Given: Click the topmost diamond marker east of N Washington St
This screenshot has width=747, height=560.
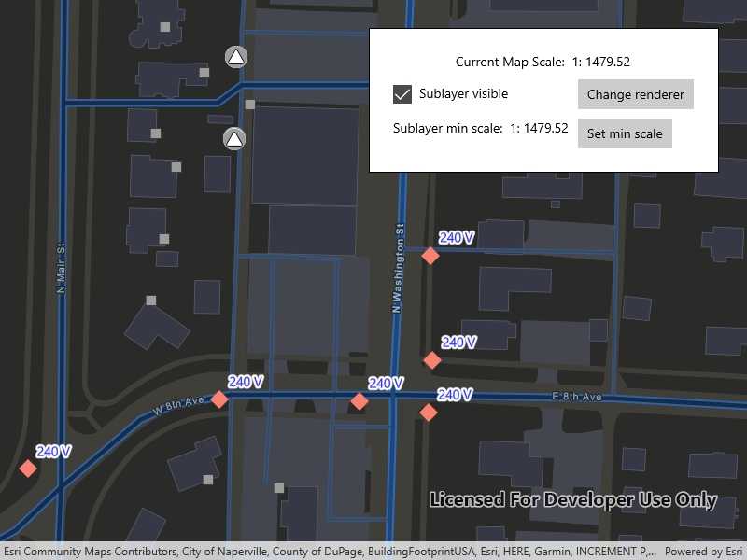Looking at the screenshot, I should [x=430, y=256].
